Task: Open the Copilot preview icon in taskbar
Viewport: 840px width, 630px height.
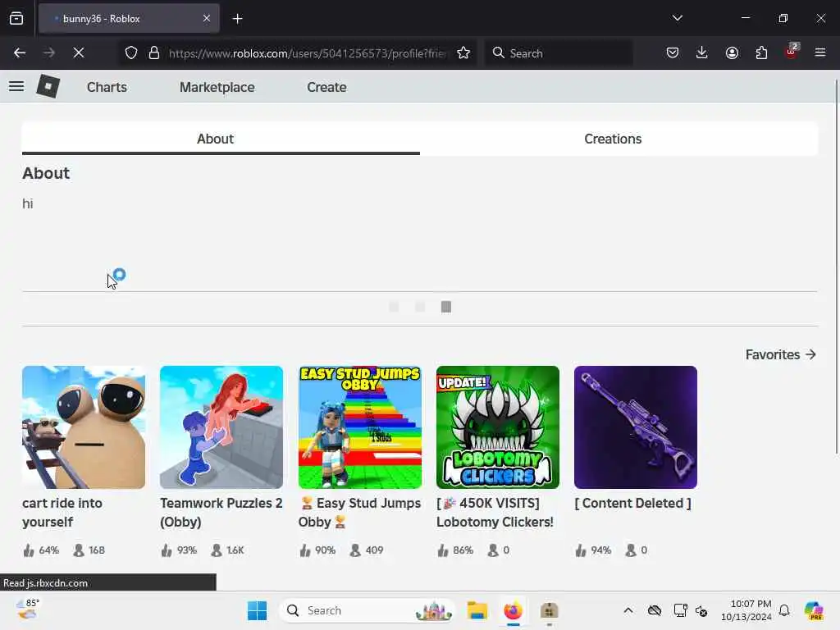Action: 813,610
